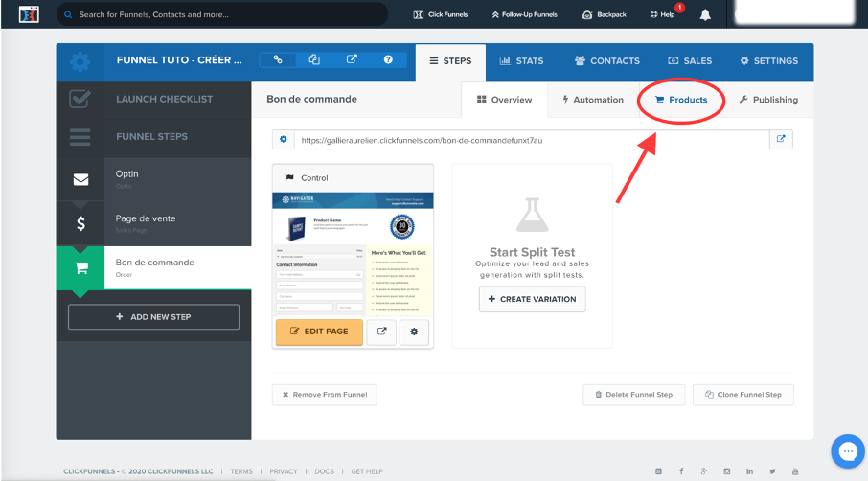Open the Publishing sub-tab
868x481 pixels.
click(x=768, y=100)
